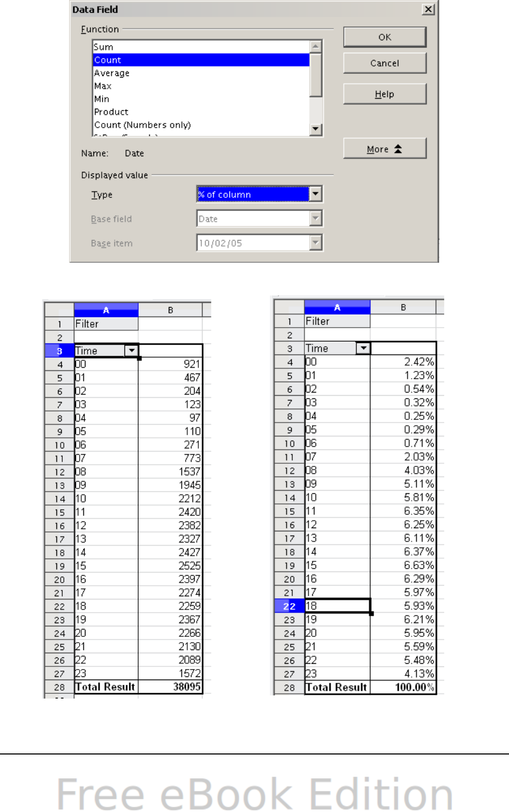Select row header 22 in right sheet
Viewport: 509px width, 812px height.
click(289, 606)
